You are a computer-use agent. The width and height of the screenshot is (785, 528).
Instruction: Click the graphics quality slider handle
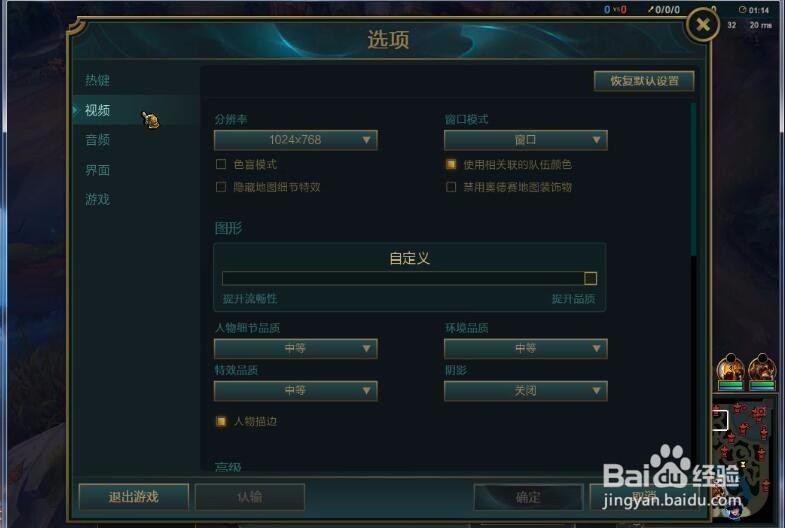click(x=590, y=278)
